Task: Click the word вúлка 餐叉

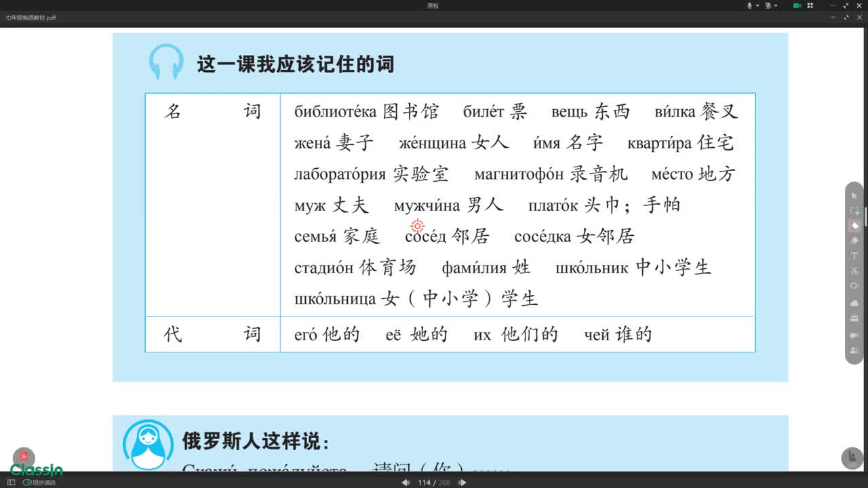Action: [x=696, y=111]
